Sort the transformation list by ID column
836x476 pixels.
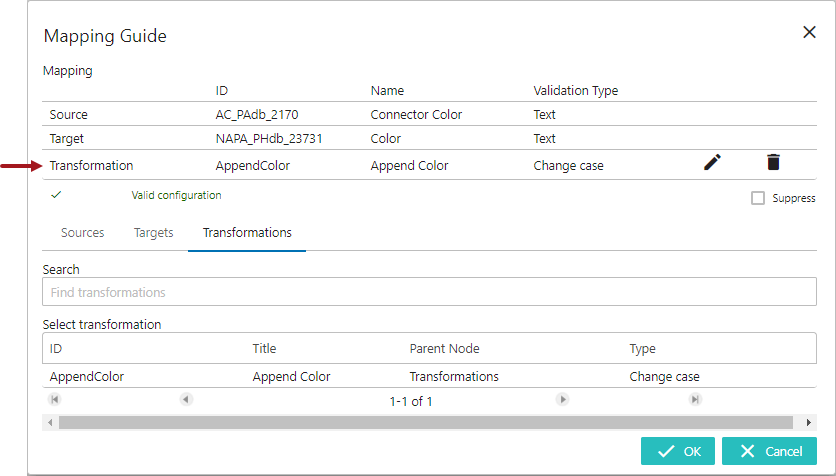57,349
